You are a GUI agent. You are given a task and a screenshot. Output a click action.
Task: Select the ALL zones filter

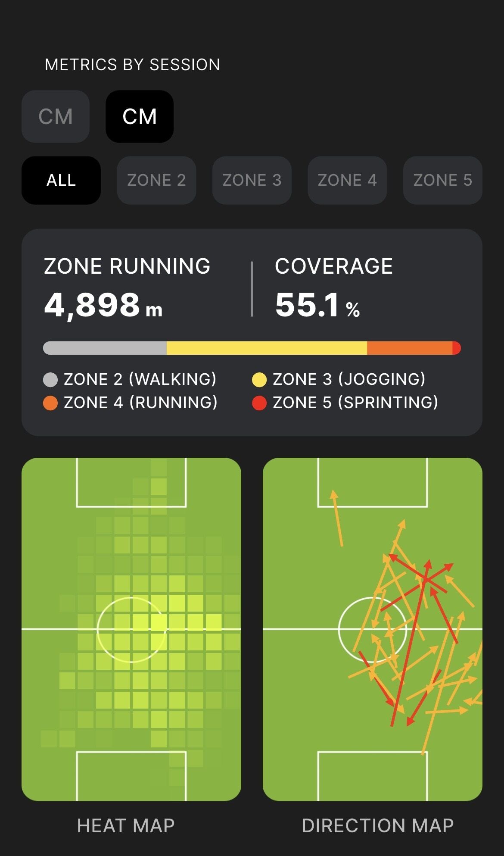tap(61, 180)
